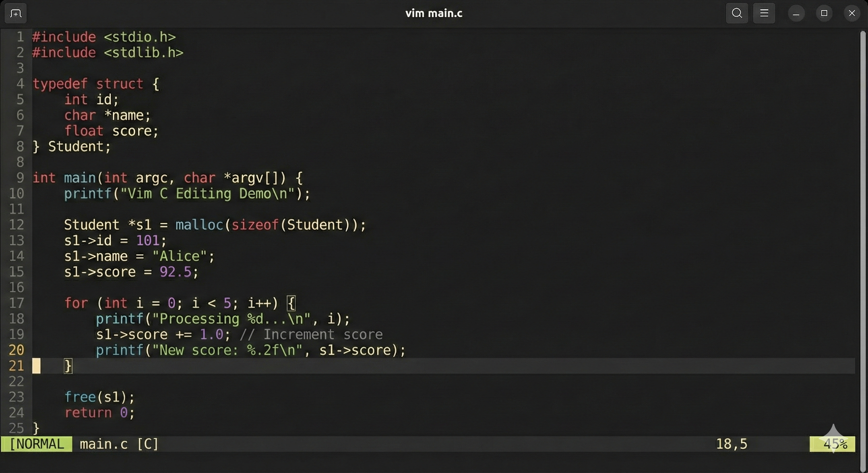Viewport: 868px width, 473px height.
Task: Click the free(s1) statement on line 23
Action: [99, 397]
